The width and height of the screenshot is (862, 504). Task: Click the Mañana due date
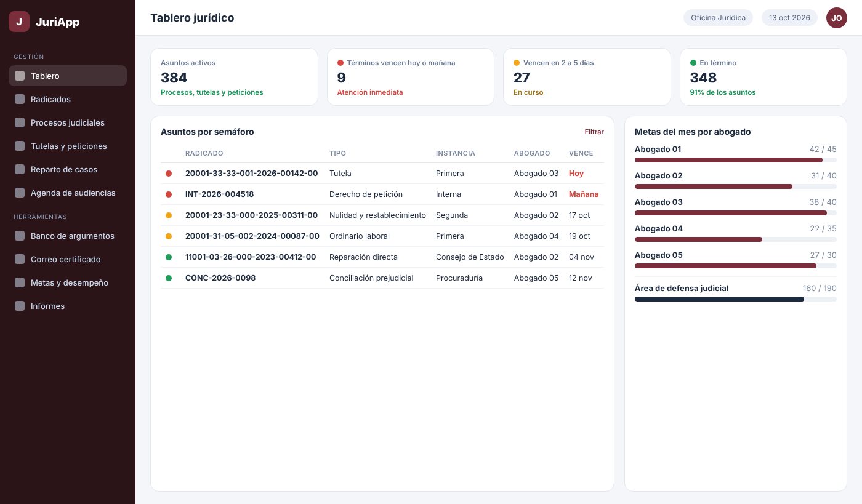(x=584, y=194)
